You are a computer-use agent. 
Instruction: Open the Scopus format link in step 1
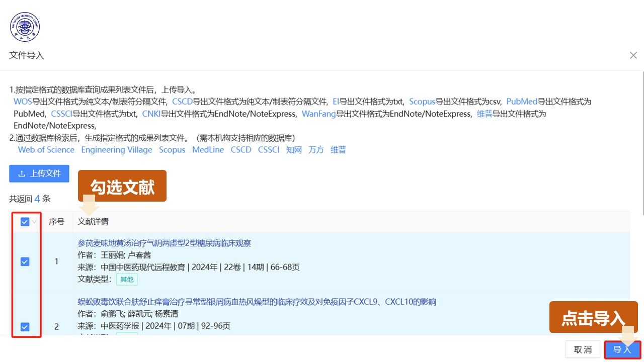pyautogui.click(x=422, y=102)
